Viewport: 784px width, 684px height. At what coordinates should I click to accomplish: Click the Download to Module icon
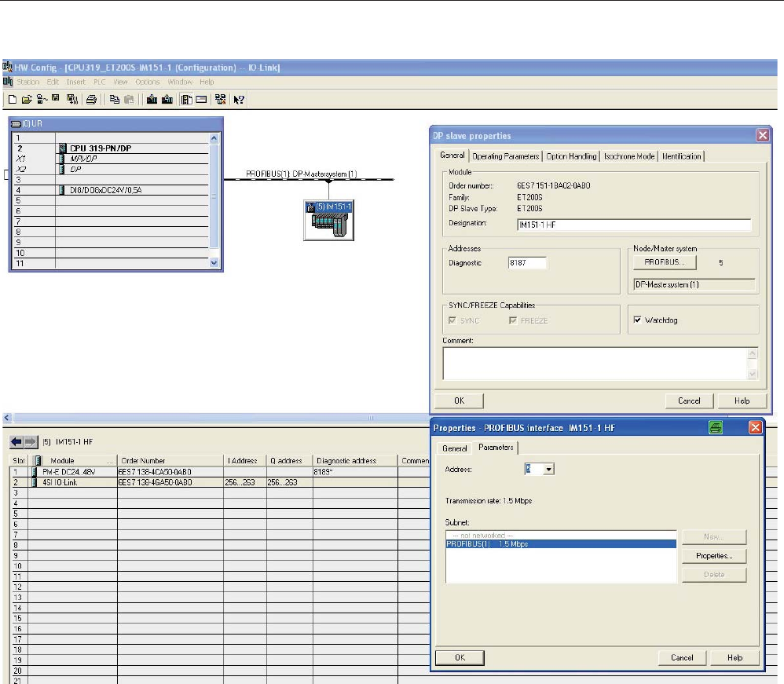point(152,100)
